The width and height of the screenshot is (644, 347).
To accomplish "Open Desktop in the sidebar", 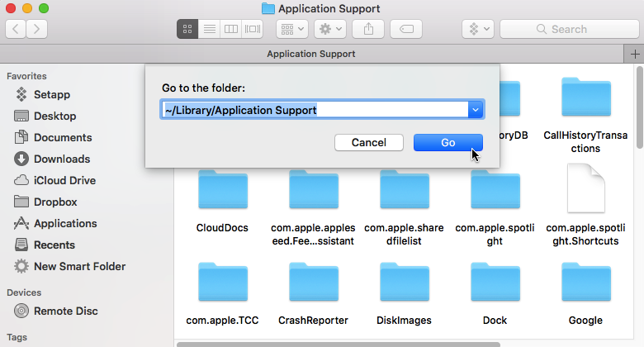I will coord(54,116).
